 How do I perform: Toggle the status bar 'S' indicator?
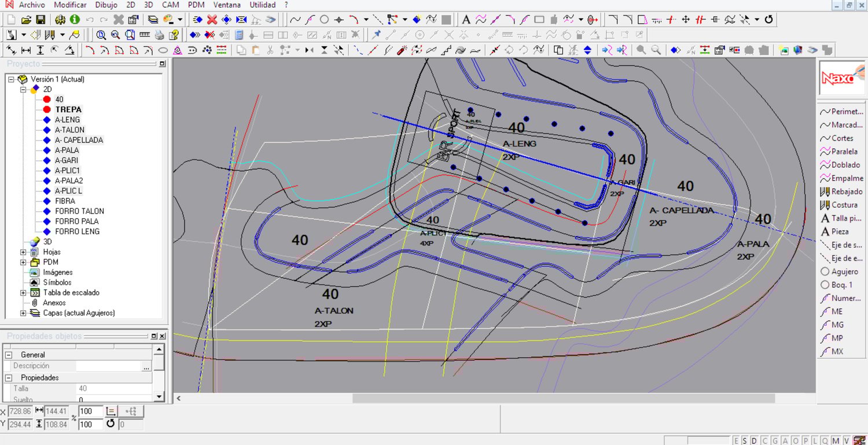pyautogui.click(x=745, y=441)
